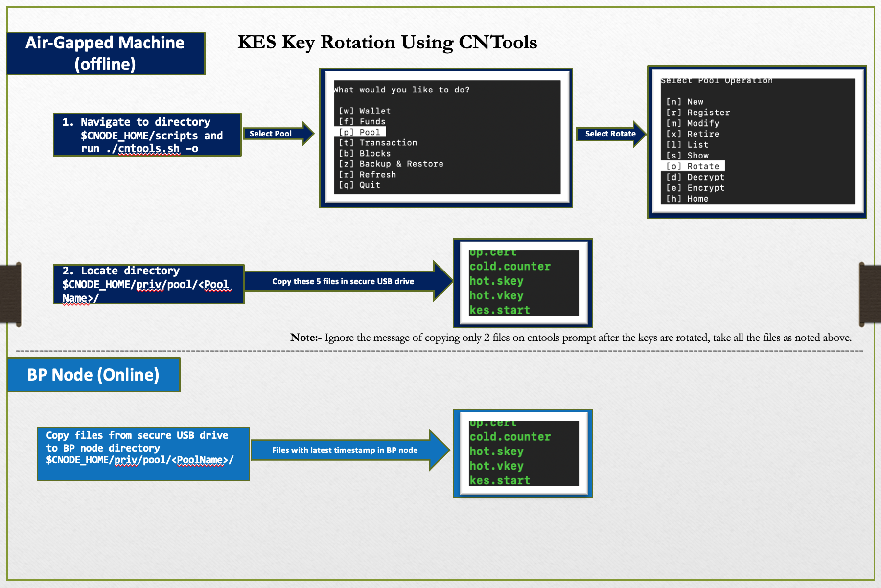Click the BP Node Online header
The height and width of the screenshot is (588, 881).
point(93,375)
